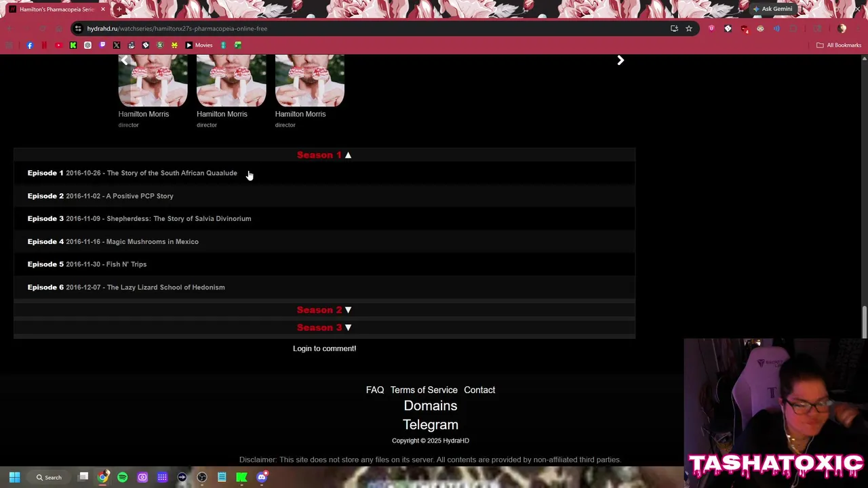This screenshot has width=868, height=488.
Task: Open the ChatGPT bookmark icon
Action: [87, 45]
